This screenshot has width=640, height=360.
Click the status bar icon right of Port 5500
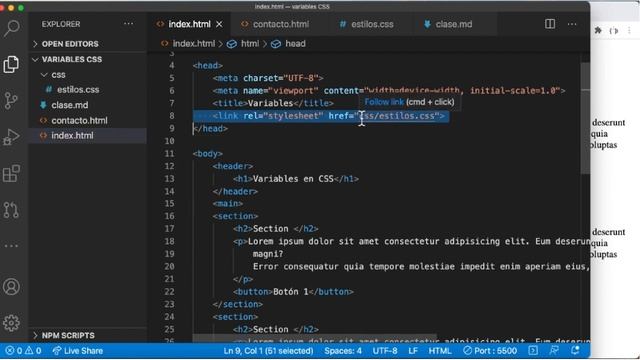[533, 351]
